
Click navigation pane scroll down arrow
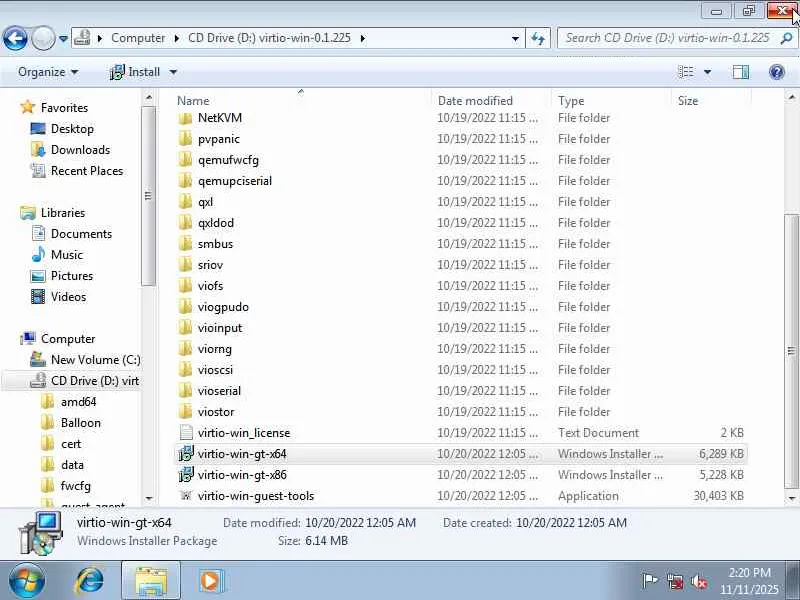[148, 498]
